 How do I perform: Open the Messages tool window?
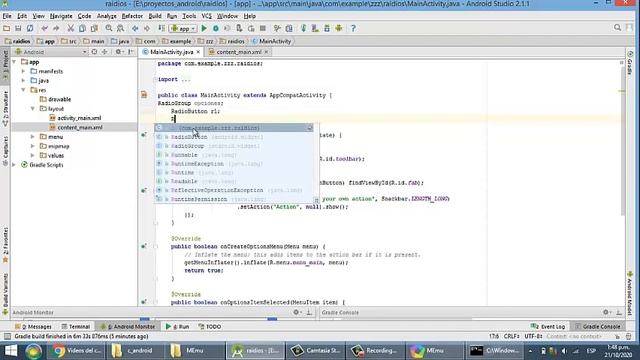pos(33,327)
